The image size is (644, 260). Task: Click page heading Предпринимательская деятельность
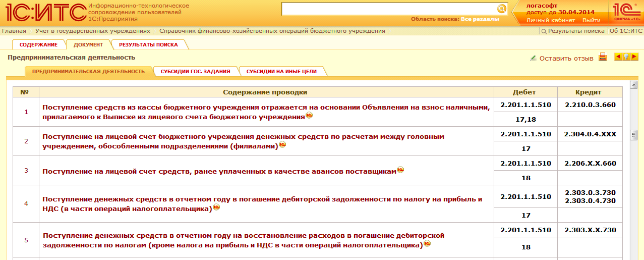click(72, 58)
